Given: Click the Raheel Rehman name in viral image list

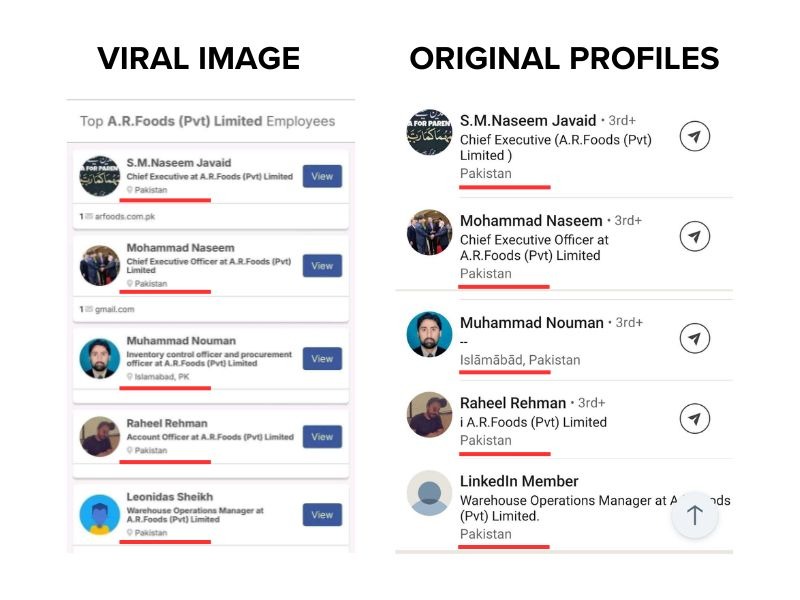Looking at the screenshot, I should coord(167,423).
